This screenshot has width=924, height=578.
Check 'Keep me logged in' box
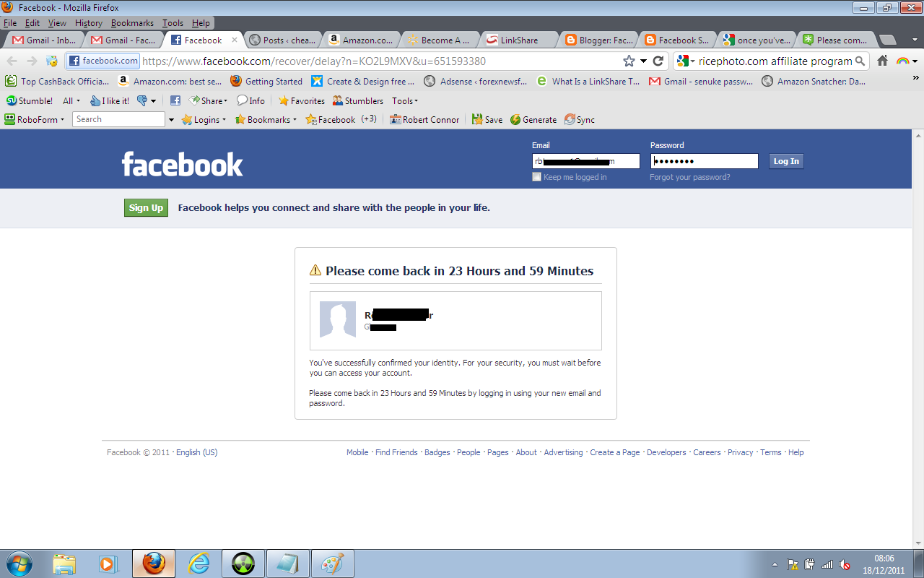point(536,177)
